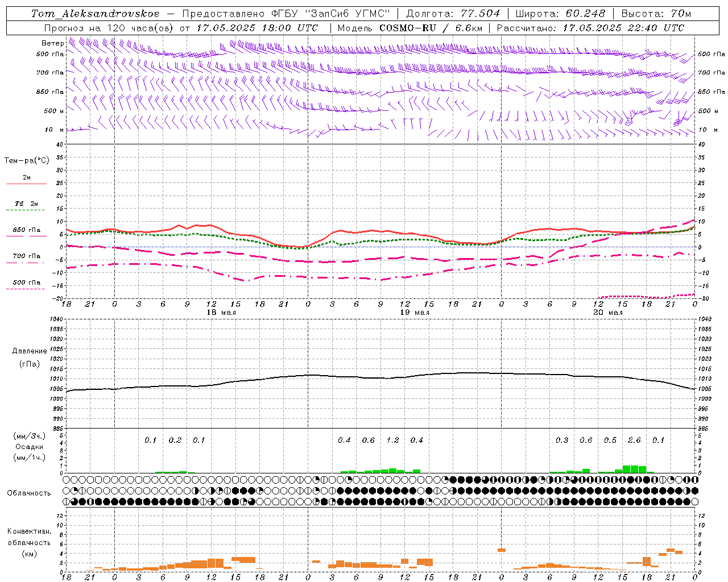Click the Рассчитано: 17.05.2025 22:40 UTC timestamp
The height and width of the screenshot is (582, 728).
coord(590,28)
